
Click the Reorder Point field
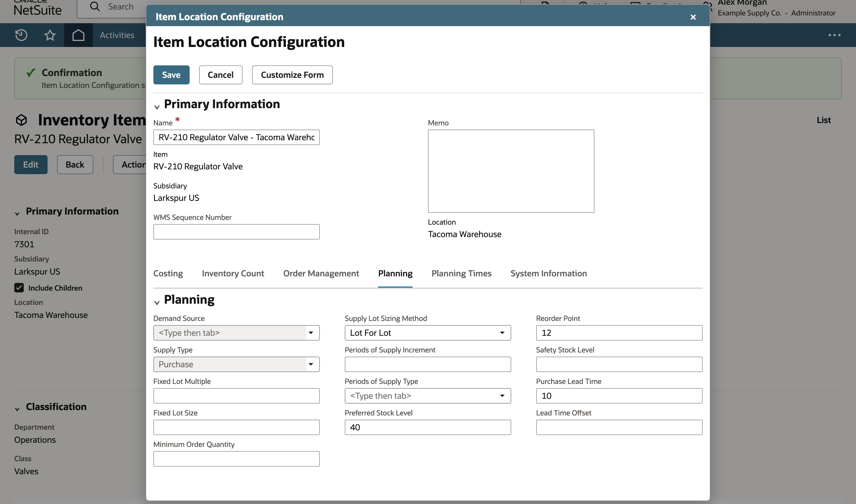pyautogui.click(x=619, y=333)
